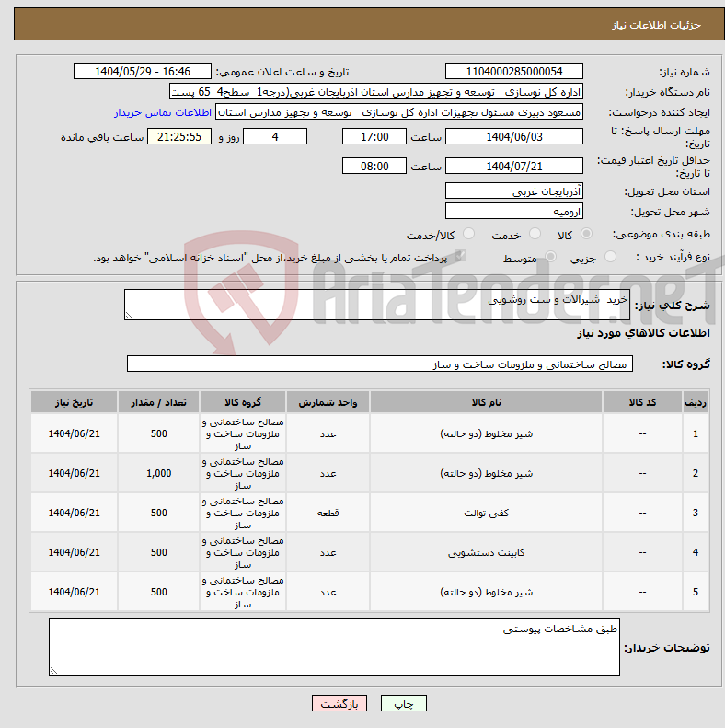Select the متوسط purchase type radio

pyautogui.click(x=550, y=256)
